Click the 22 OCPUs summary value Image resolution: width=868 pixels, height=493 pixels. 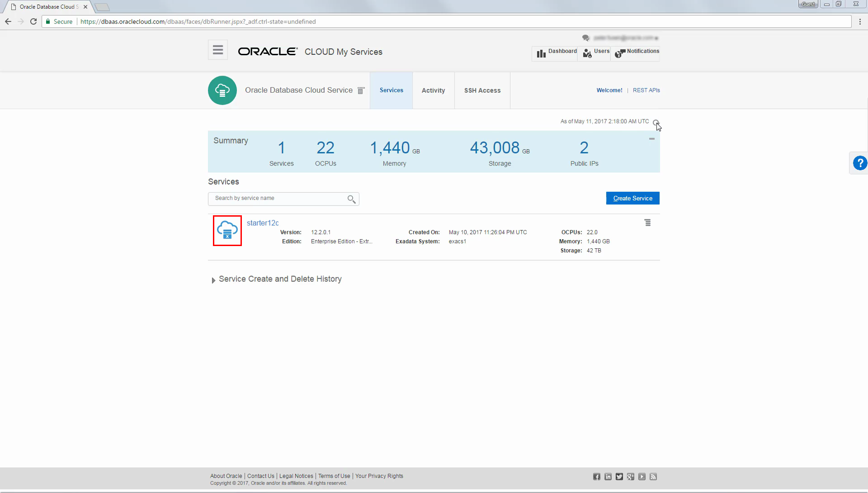point(325,148)
